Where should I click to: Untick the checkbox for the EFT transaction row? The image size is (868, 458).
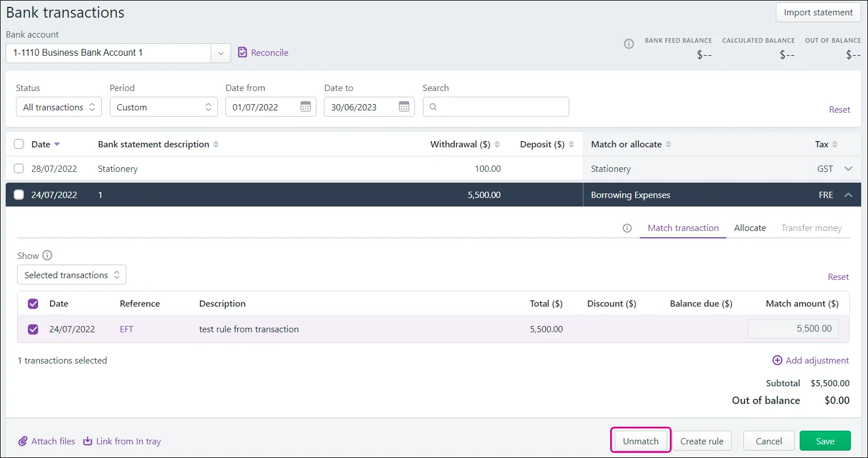[33, 329]
